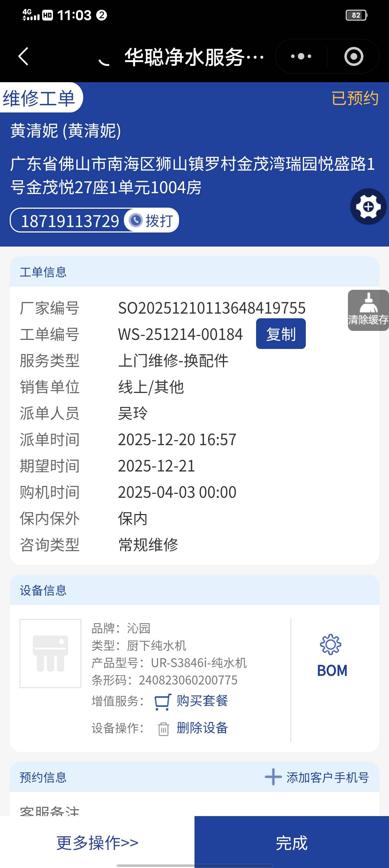Tap the trash bin delete device icon
Viewport: 389px width, 868px height.
click(x=163, y=729)
